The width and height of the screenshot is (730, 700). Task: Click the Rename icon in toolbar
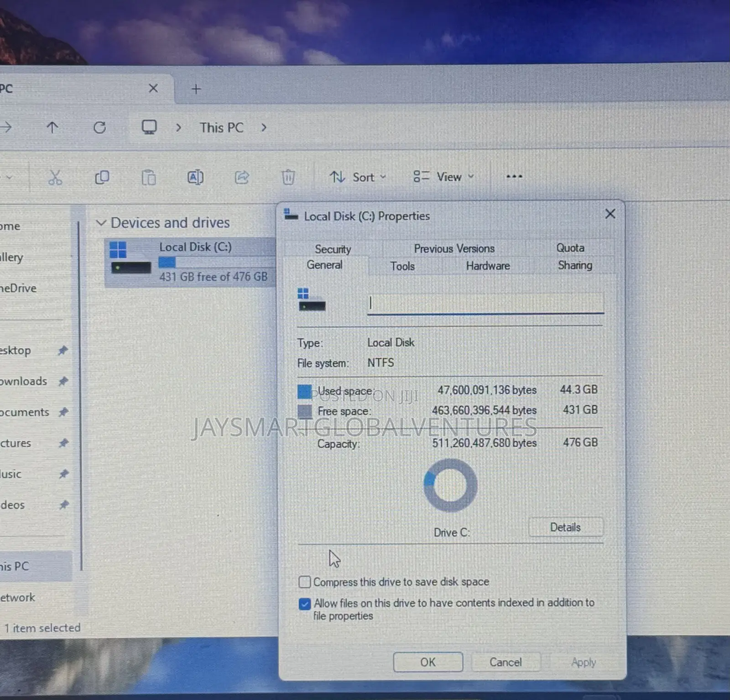pyautogui.click(x=195, y=177)
